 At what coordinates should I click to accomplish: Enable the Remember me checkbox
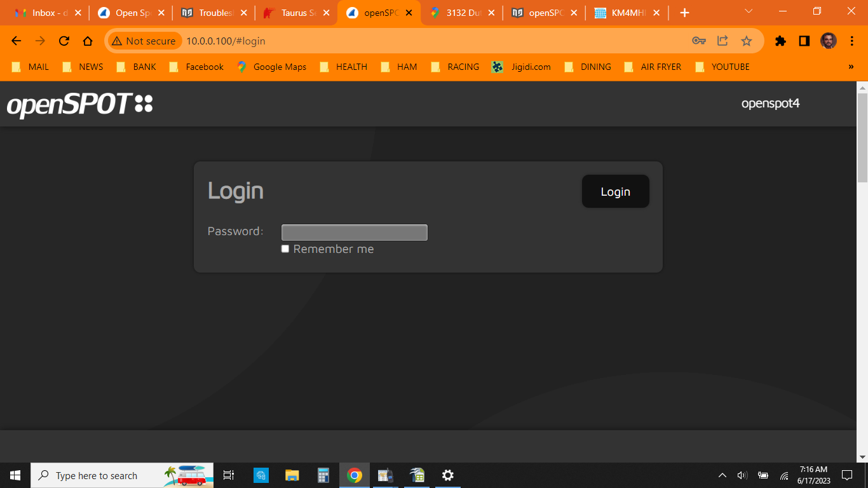click(285, 248)
